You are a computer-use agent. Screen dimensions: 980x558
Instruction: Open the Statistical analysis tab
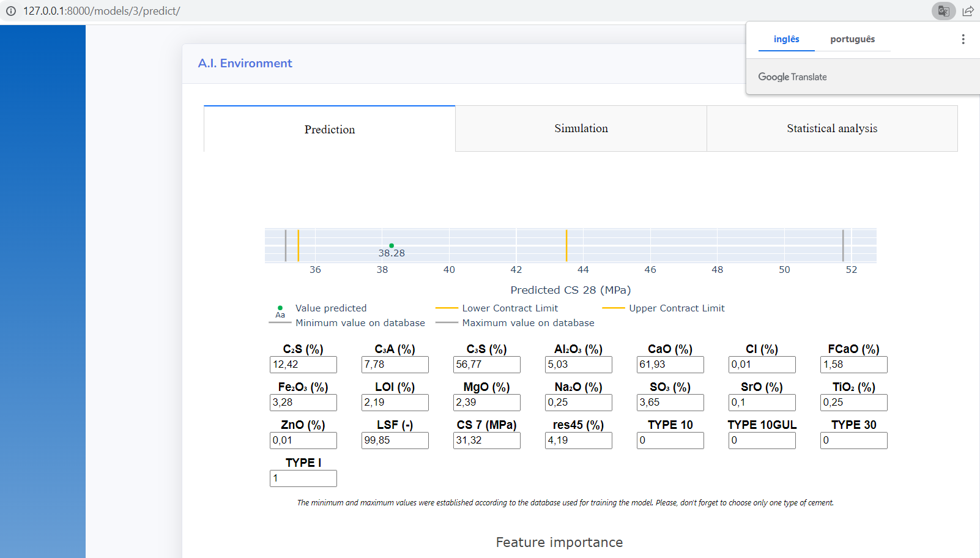click(831, 128)
